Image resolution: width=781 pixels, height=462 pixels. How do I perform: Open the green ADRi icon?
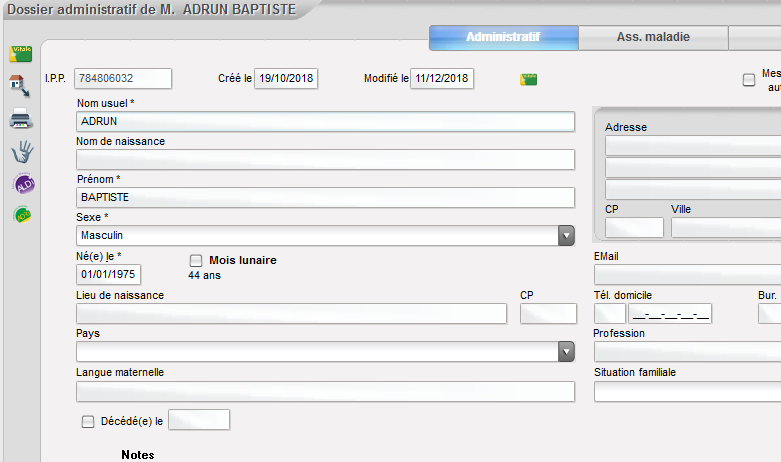[21, 215]
